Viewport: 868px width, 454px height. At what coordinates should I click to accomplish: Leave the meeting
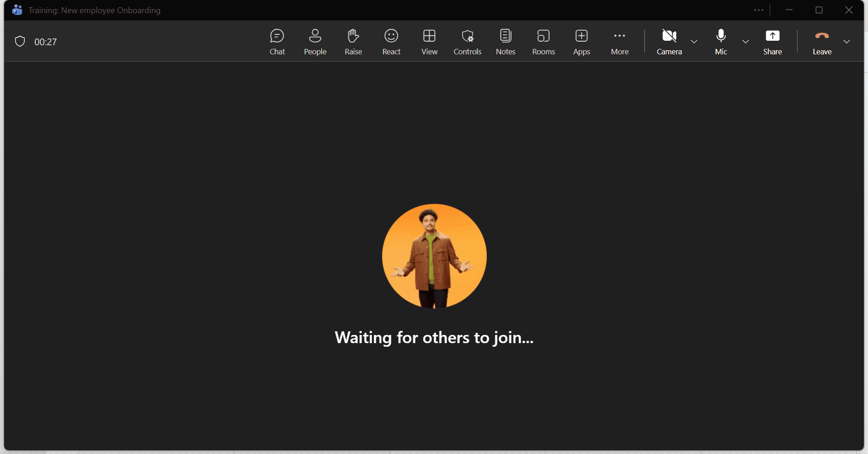822,42
